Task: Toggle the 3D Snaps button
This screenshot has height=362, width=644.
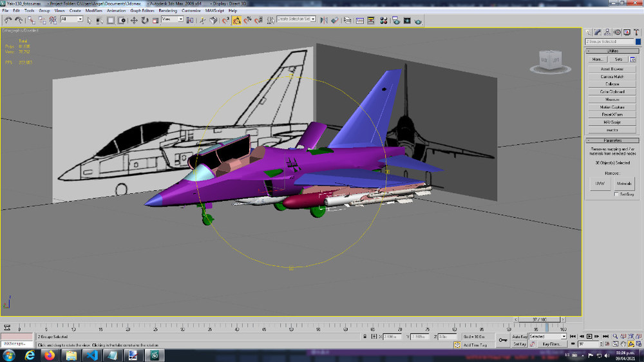Action: [x=225, y=20]
